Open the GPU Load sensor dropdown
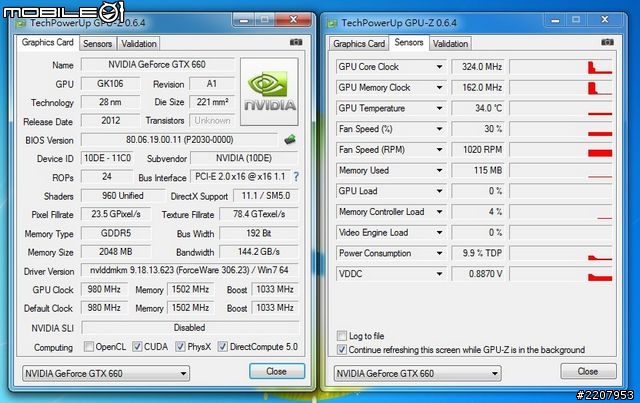Viewport: 640px width, 403px height. pos(439,191)
